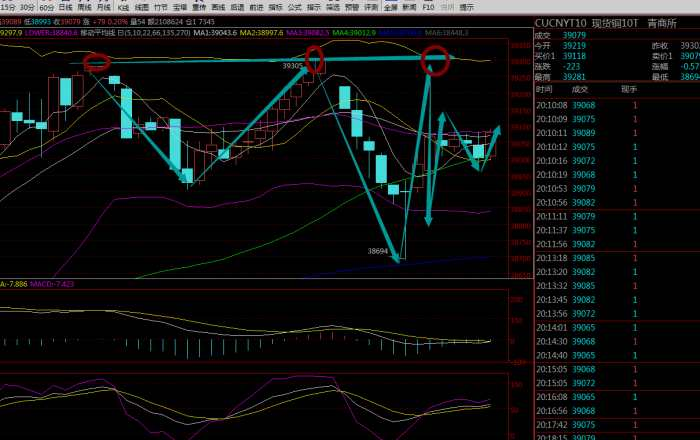Click the 前进 forward navigation button
The width and height of the screenshot is (700, 440).
coord(256,7)
